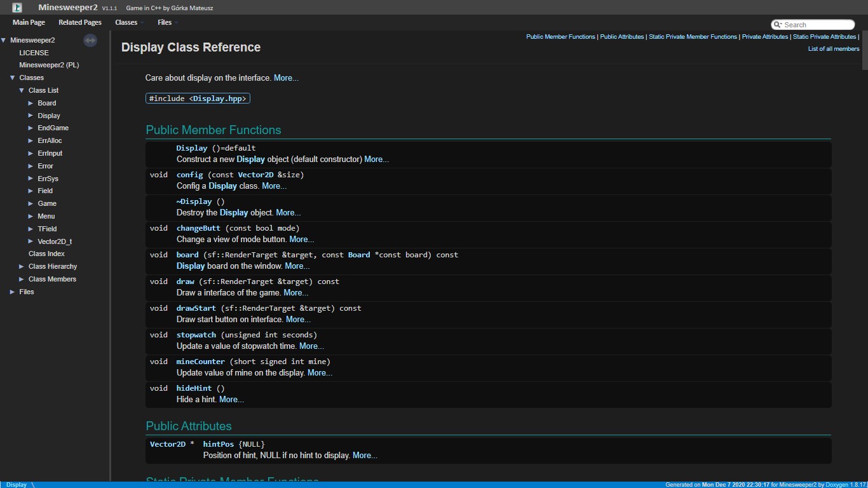Open the changeButt function link
The image size is (868, 488).
click(x=198, y=228)
